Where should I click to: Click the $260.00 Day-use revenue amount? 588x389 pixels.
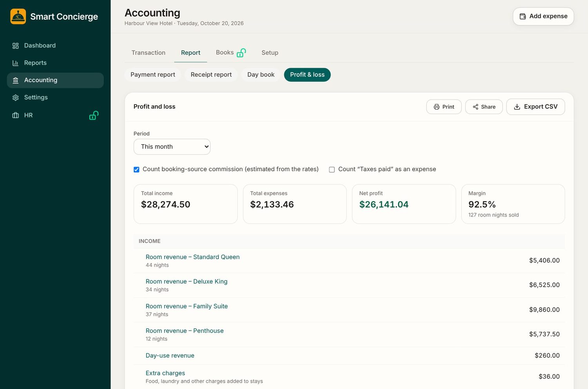(547, 356)
